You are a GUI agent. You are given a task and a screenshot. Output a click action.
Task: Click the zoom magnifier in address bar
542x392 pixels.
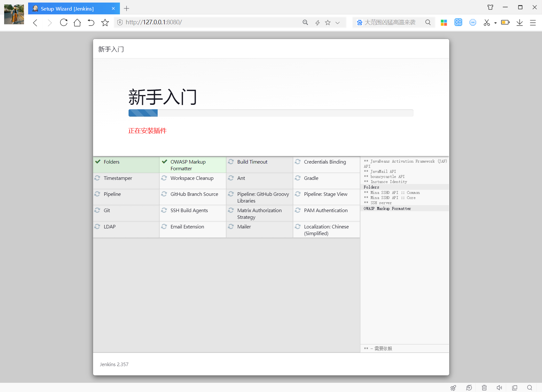click(305, 22)
